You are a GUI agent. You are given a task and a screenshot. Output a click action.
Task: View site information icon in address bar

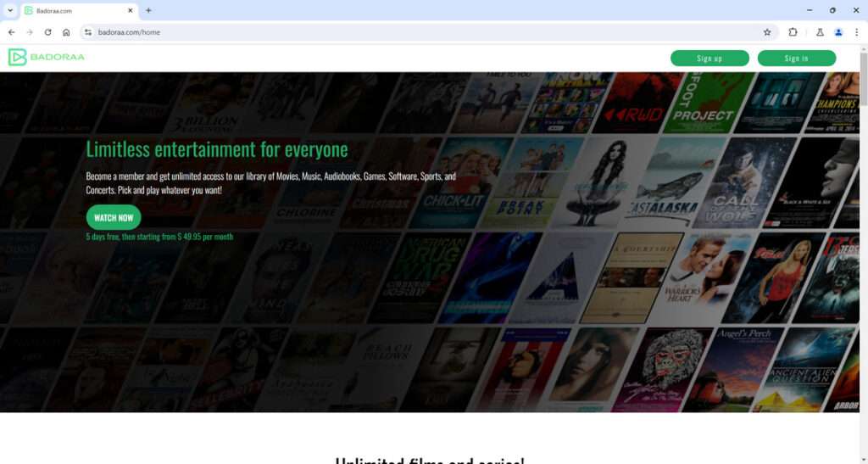tap(88, 32)
